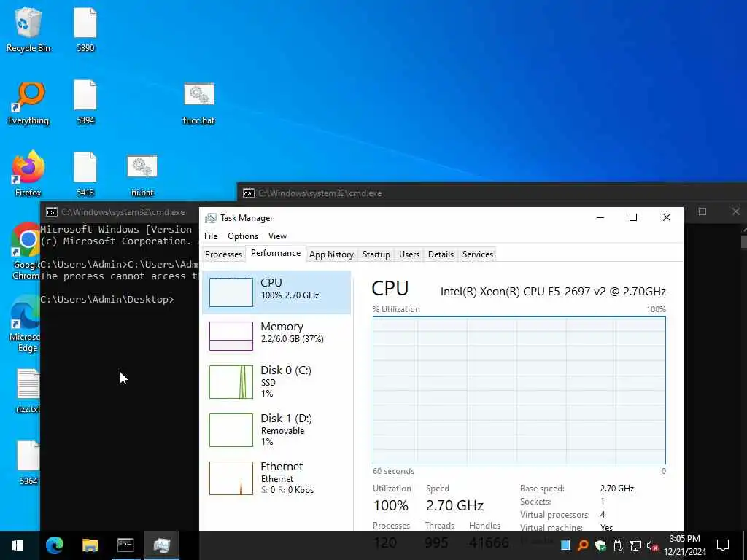Select the Microsoft Edge desktop shortcut
This screenshot has width=747, height=560.
(x=25, y=324)
